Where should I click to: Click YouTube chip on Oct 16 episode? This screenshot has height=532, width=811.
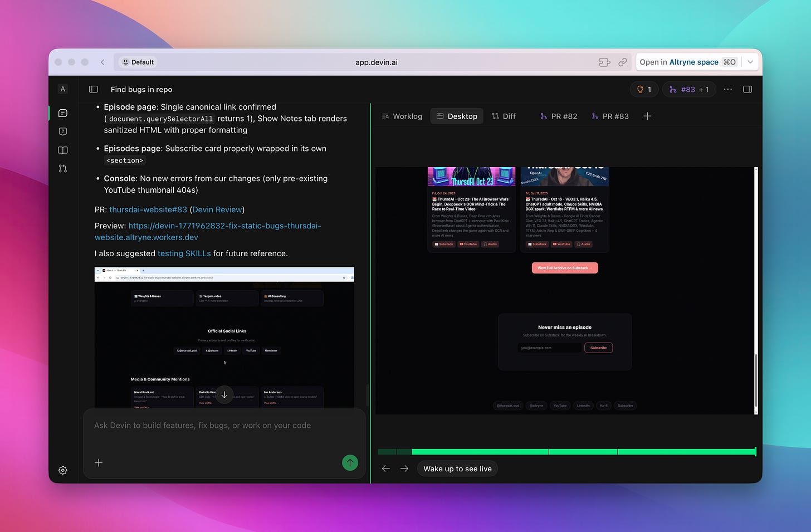point(562,244)
